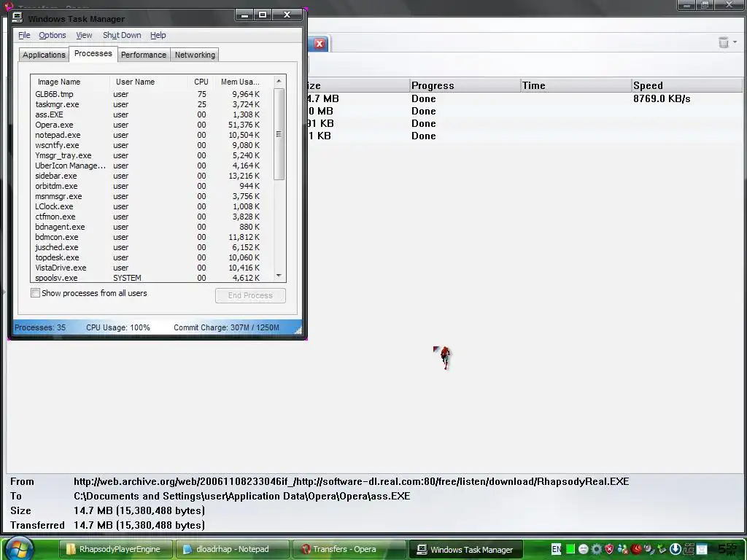747x560 pixels.
Task: Select the jusched.exe process
Action: 152,248
